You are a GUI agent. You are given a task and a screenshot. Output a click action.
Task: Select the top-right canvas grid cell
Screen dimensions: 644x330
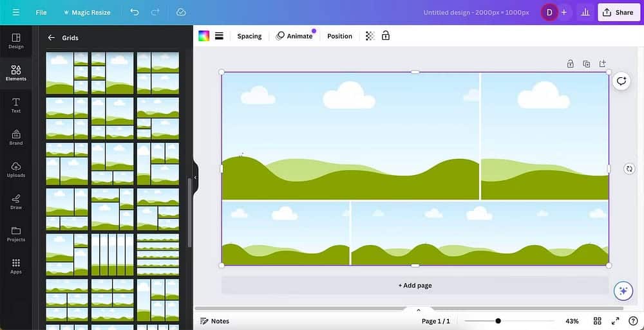tap(545, 136)
